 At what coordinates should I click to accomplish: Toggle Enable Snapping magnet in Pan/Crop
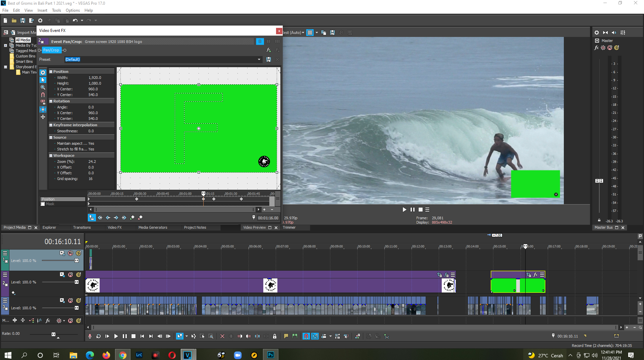click(43, 95)
